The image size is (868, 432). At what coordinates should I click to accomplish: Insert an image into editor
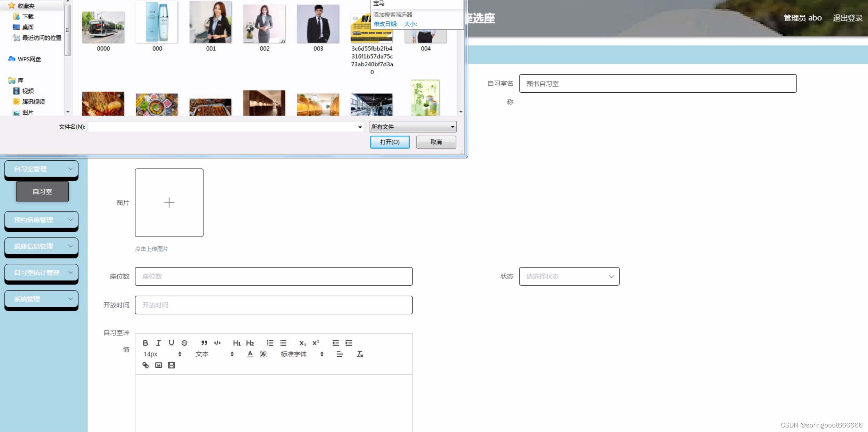[x=158, y=365]
